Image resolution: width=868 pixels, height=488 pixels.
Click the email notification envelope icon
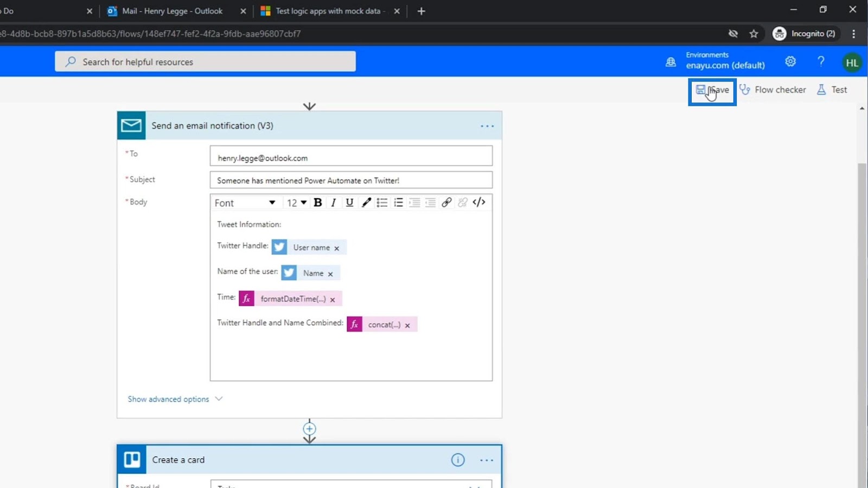tap(131, 126)
